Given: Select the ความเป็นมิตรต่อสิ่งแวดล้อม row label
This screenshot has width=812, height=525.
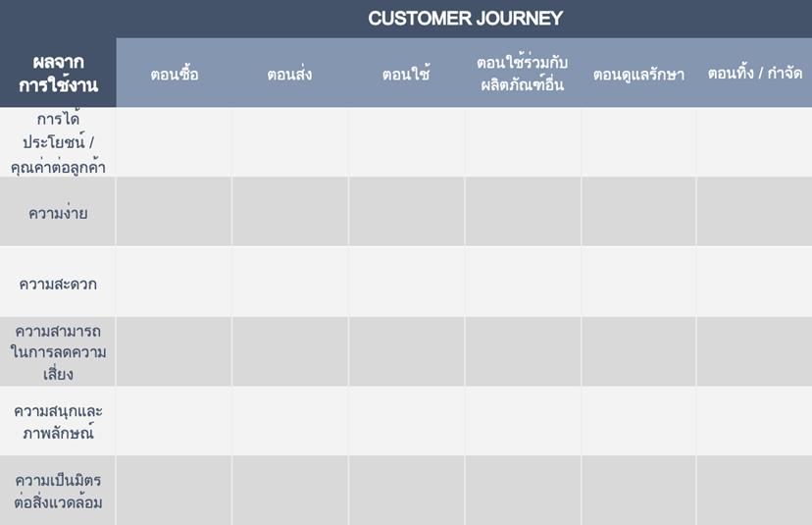Looking at the screenshot, I should click(58, 491).
